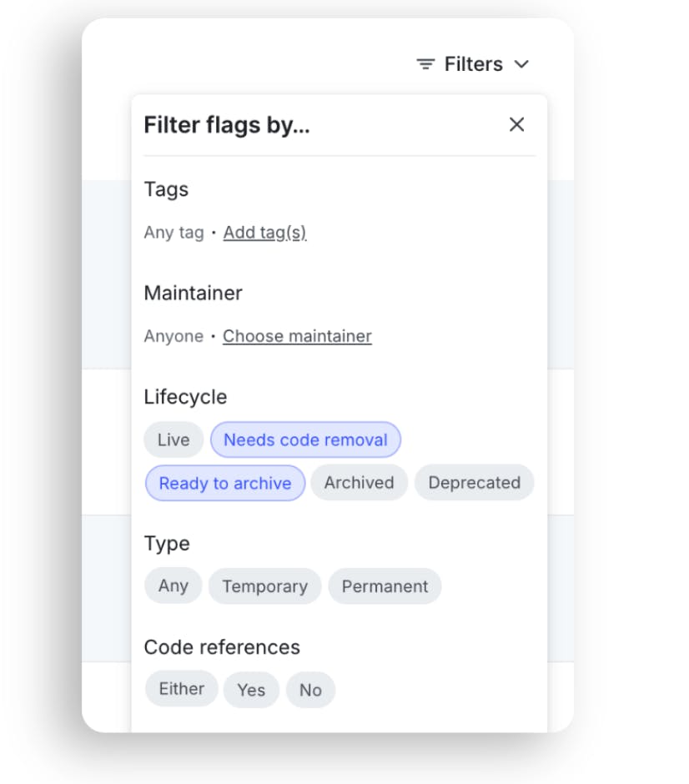Deselect the Needs code removal chip
The height and width of the screenshot is (784, 689).
tap(305, 440)
